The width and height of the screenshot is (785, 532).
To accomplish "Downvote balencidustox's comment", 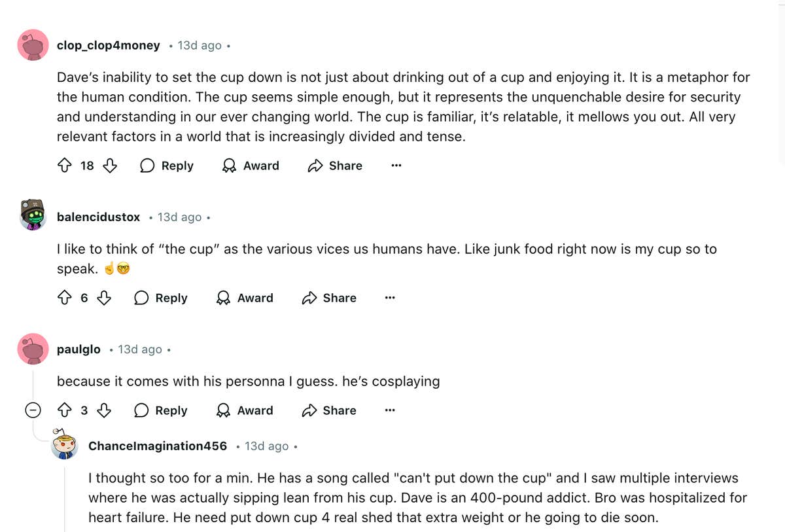I will click(104, 298).
